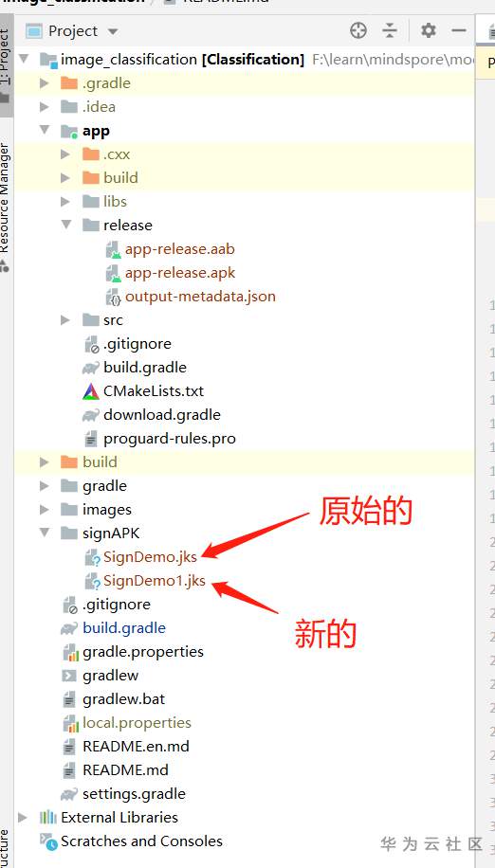495x868 pixels.
Task: Select the .gitignore file under app
Action: point(137,344)
